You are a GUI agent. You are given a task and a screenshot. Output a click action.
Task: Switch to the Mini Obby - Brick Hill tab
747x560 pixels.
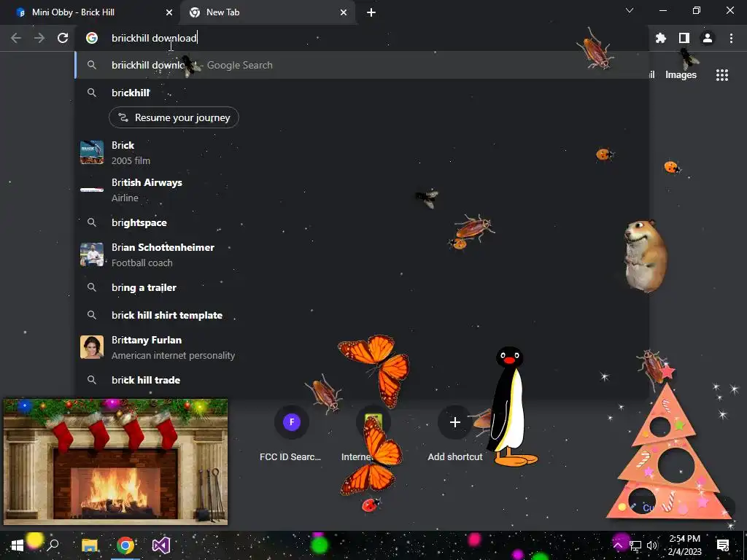pyautogui.click(x=90, y=12)
